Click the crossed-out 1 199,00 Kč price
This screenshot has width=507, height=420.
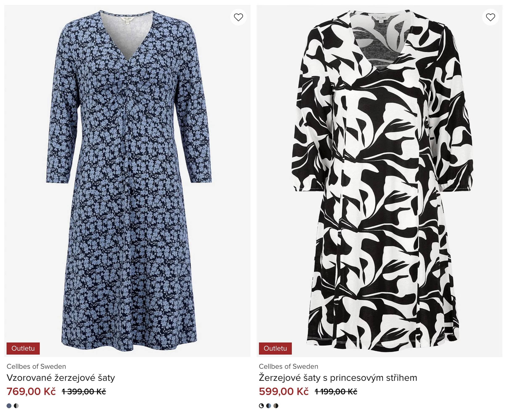[x=336, y=391]
